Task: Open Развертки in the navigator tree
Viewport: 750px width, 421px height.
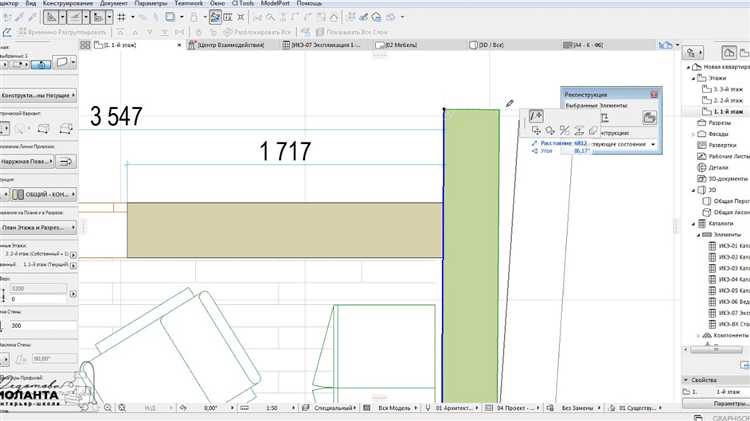Action: click(x=717, y=145)
